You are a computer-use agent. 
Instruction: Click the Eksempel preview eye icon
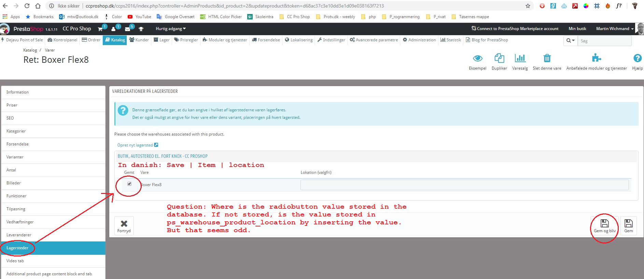[x=478, y=58]
